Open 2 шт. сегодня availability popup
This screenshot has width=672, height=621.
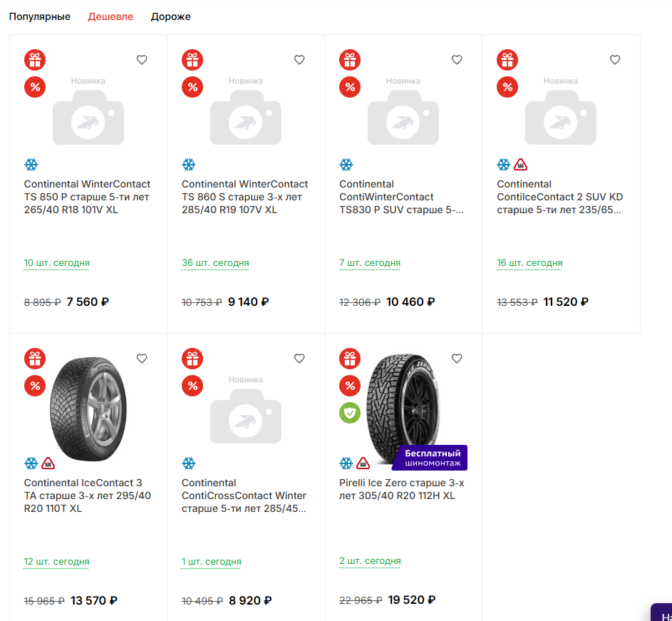pos(370,561)
